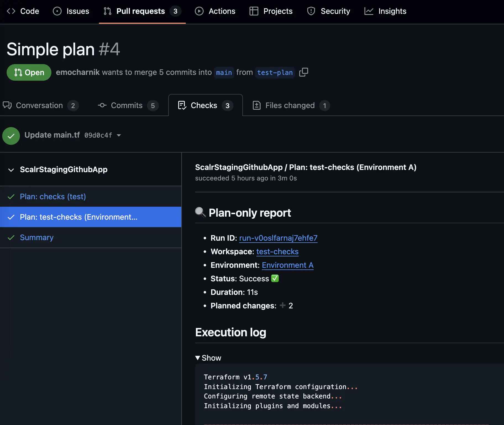Click the green commit status checkmark icon

point(11,136)
